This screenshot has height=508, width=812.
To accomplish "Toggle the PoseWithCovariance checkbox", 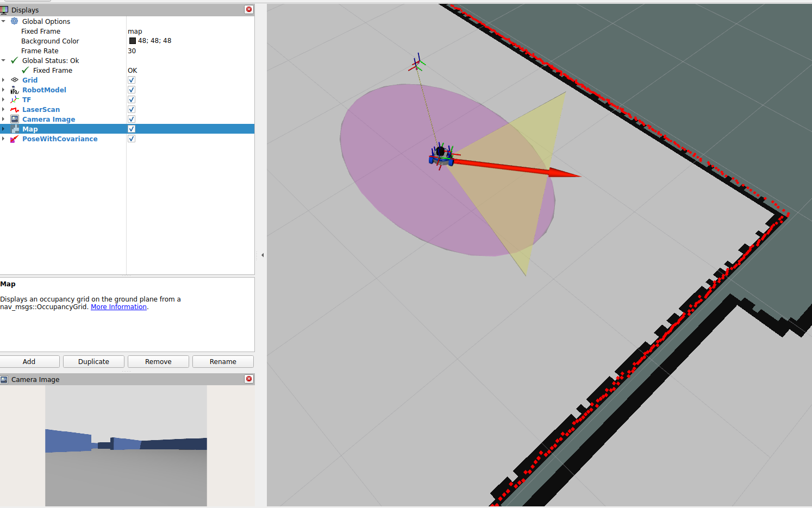I will (132, 139).
